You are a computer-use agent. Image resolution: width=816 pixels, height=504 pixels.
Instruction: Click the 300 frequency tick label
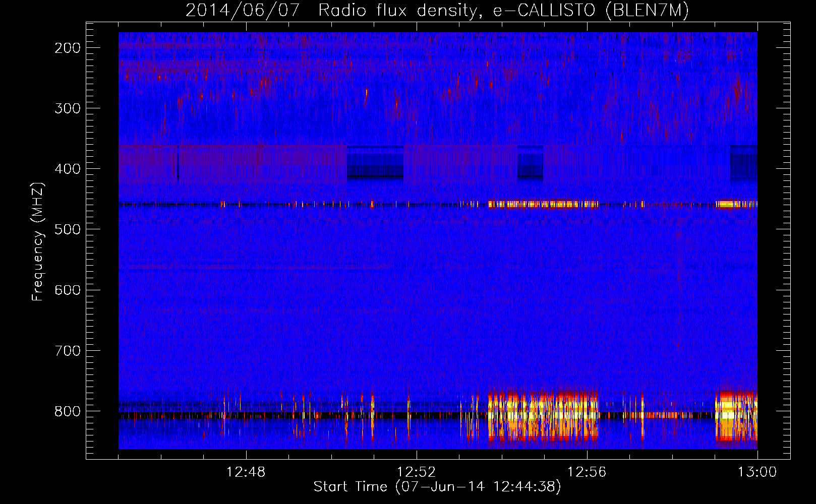[x=68, y=108]
